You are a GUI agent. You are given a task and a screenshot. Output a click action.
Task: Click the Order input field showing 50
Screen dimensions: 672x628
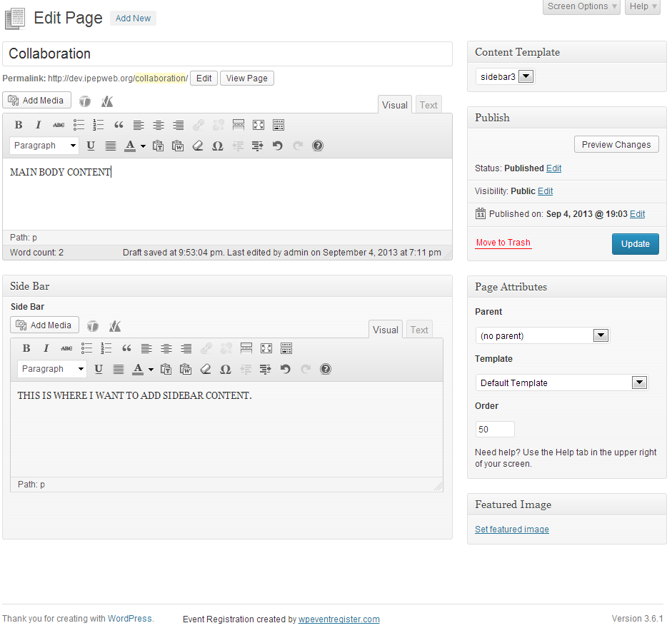495,429
